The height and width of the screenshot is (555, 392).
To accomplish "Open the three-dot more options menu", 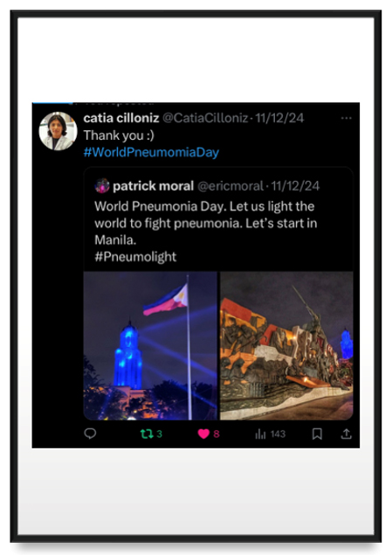I will 346,118.
